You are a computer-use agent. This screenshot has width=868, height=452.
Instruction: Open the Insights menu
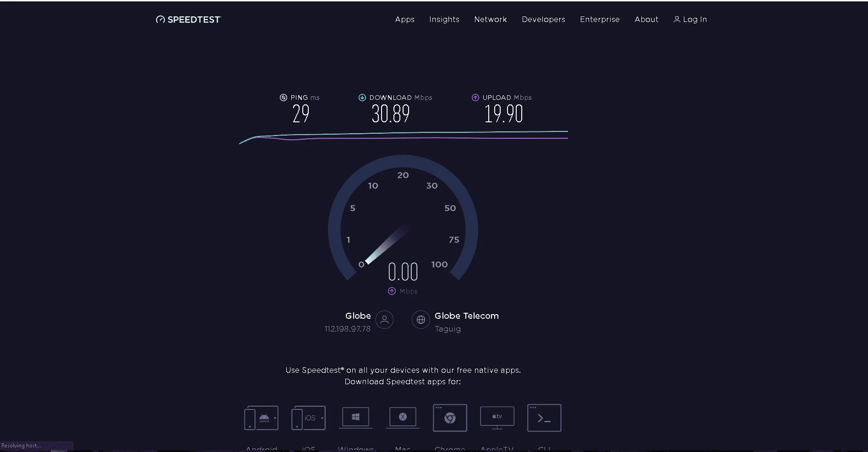pos(444,19)
